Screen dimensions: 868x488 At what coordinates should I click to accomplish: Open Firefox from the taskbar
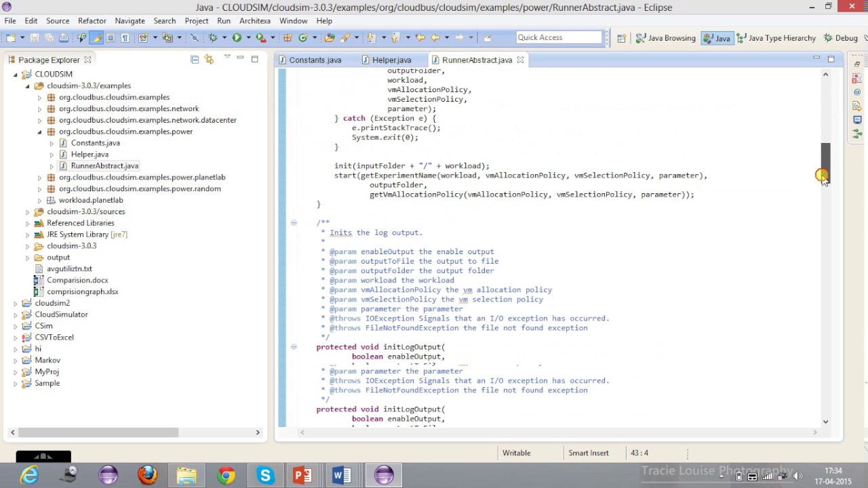coord(147,476)
